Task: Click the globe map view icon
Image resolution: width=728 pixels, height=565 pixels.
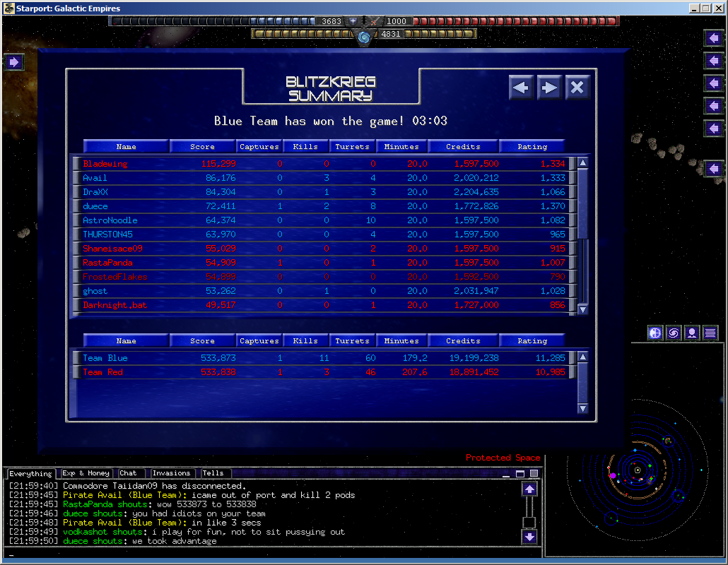Action: pyautogui.click(x=655, y=333)
